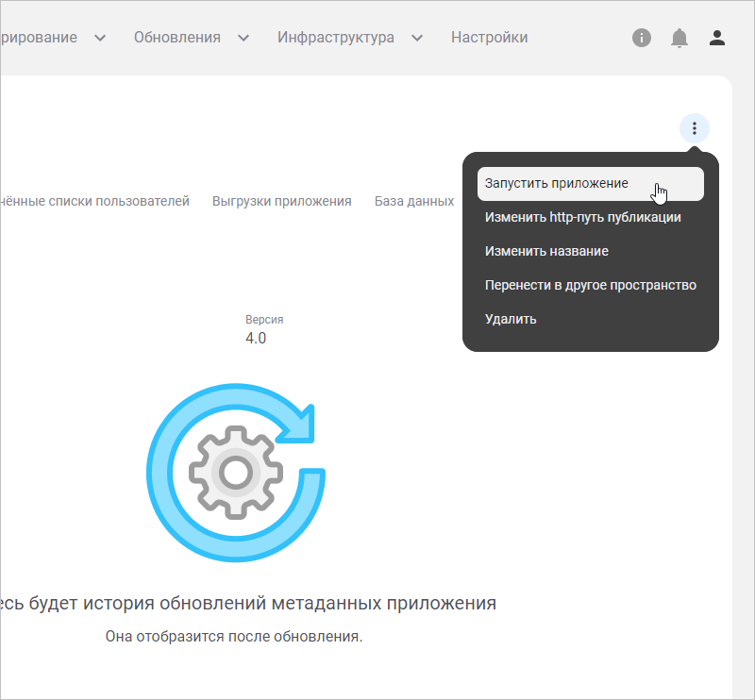This screenshot has height=700, width=755.
Task: Go to Настройки in top navigation
Action: pyautogui.click(x=489, y=38)
